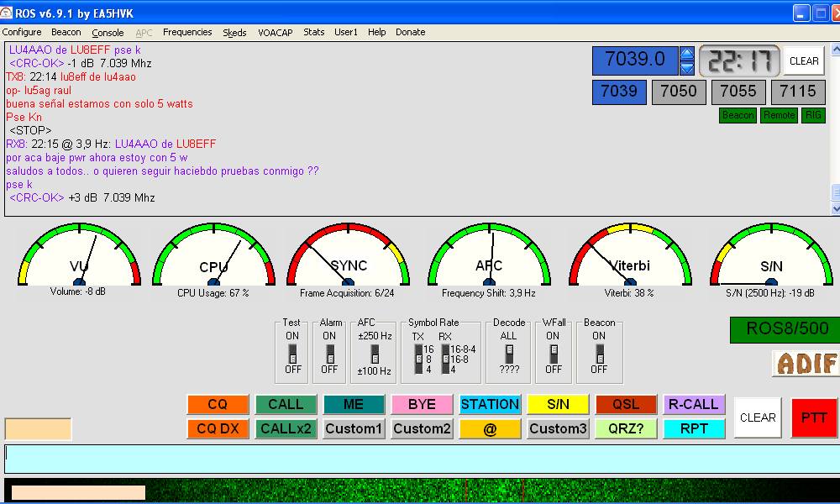Open the Console menu
This screenshot has width=840, height=504.
[108, 33]
